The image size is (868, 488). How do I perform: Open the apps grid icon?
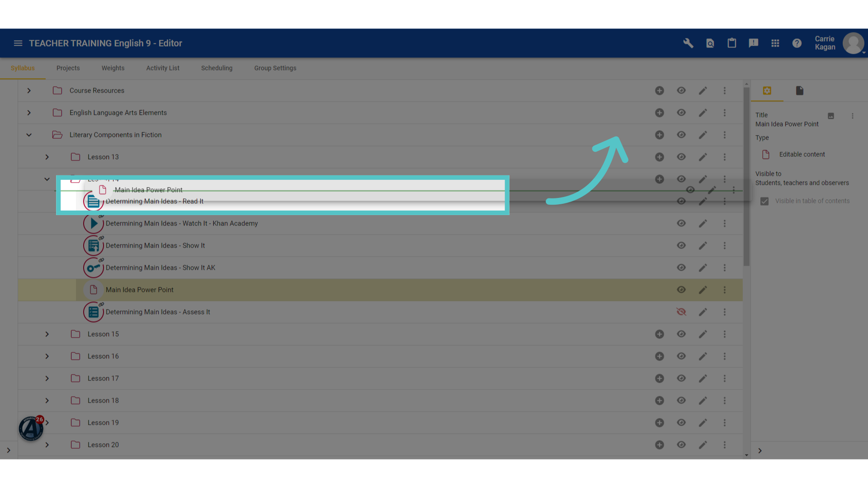click(775, 43)
